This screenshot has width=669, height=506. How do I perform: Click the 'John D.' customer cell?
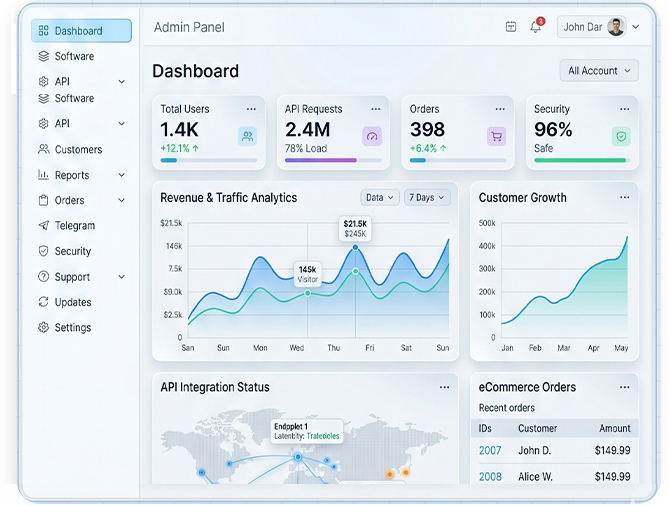535,451
